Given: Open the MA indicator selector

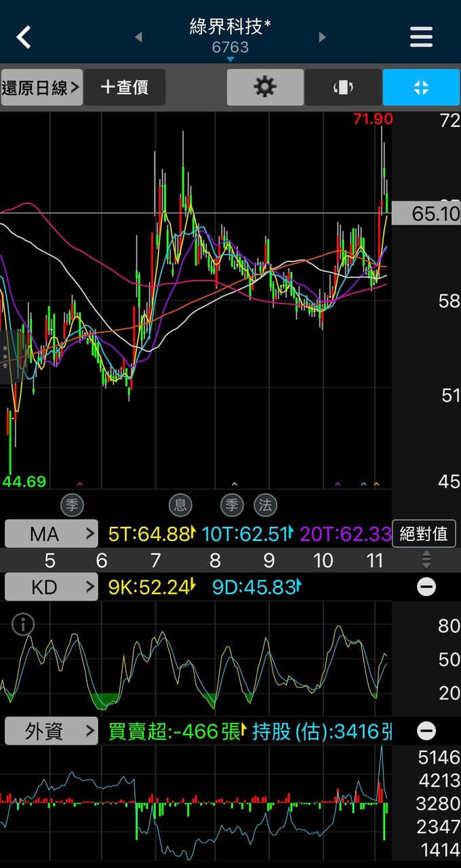Looking at the screenshot, I should (x=52, y=534).
